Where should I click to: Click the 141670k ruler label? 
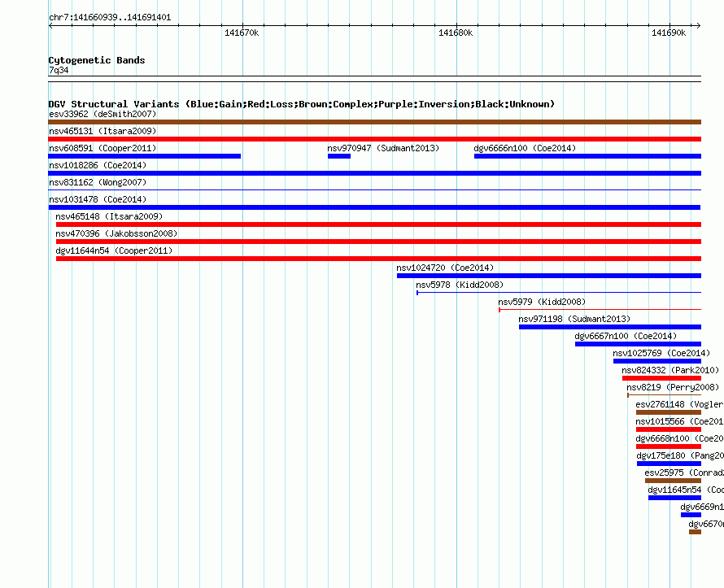pyautogui.click(x=242, y=33)
